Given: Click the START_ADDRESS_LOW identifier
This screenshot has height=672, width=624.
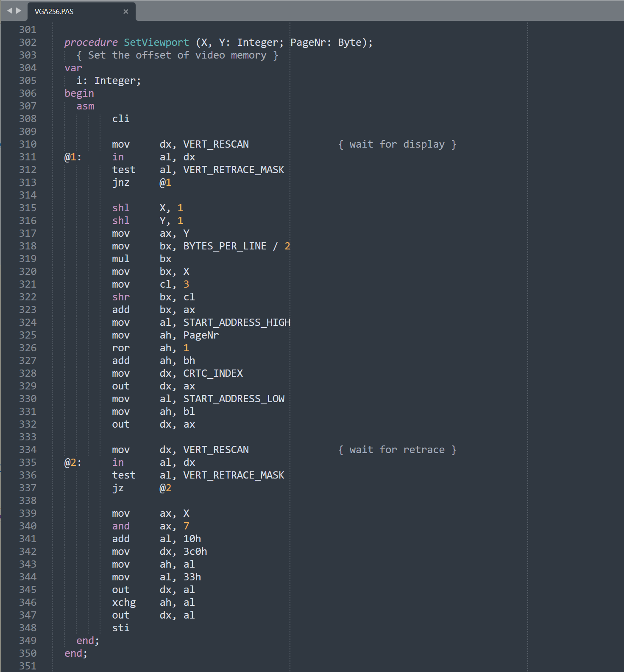Looking at the screenshot, I should (234, 399).
